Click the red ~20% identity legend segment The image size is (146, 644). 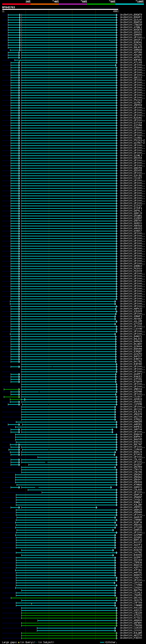(x=16, y=4)
